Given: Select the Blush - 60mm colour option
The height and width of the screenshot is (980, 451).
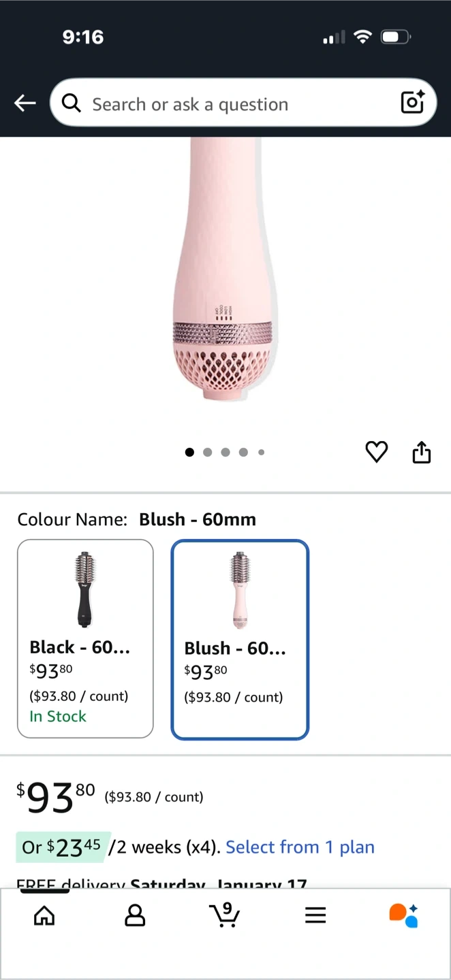Looking at the screenshot, I should [240, 640].
